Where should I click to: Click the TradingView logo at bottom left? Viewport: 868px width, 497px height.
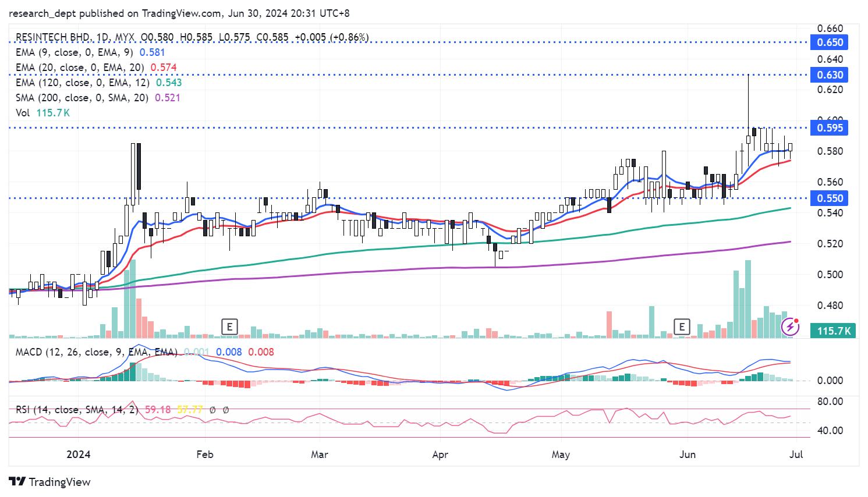point(50,482)
